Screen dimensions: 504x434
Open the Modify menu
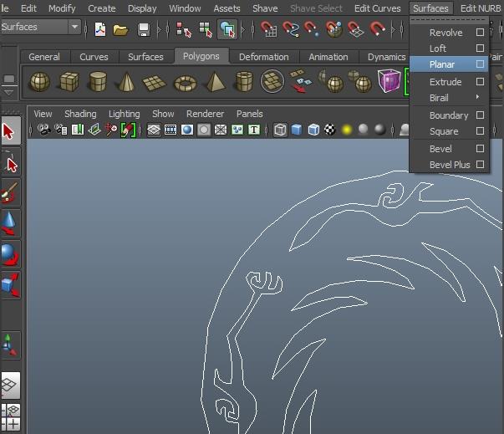[62, 8]
